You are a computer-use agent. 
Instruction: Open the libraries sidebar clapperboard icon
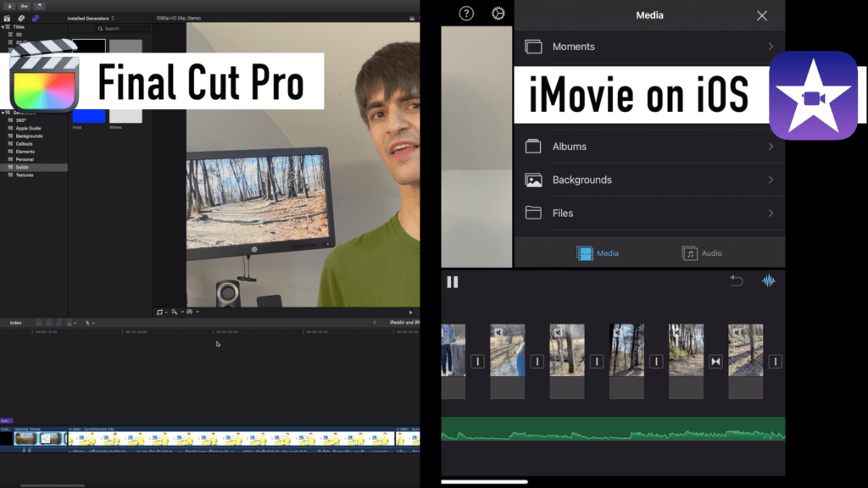coord(7,19)
